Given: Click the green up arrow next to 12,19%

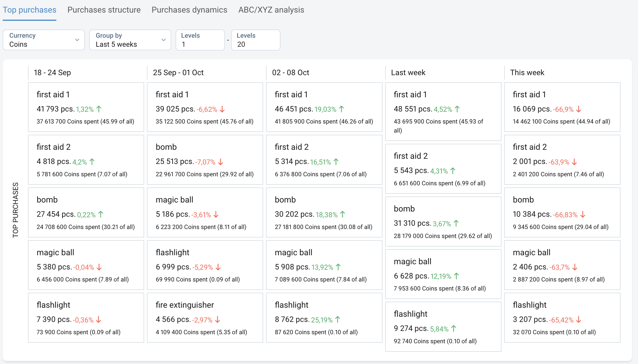Looking at the screenshot, I should click(x=456, y=276).
